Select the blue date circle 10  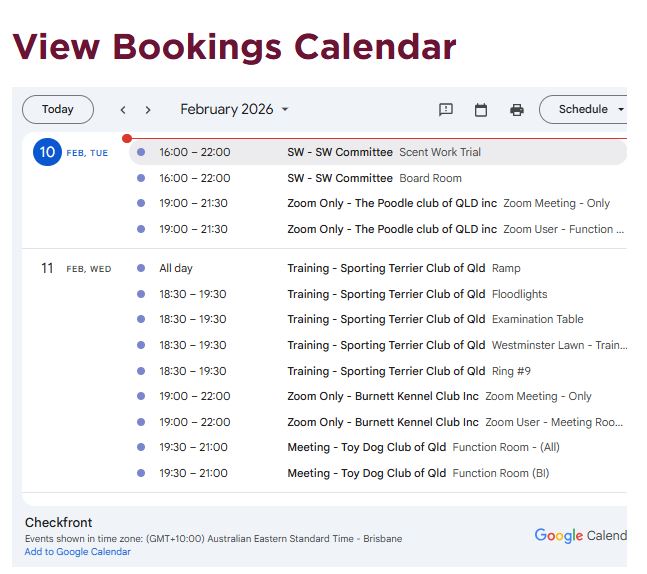tap(47, 152)
